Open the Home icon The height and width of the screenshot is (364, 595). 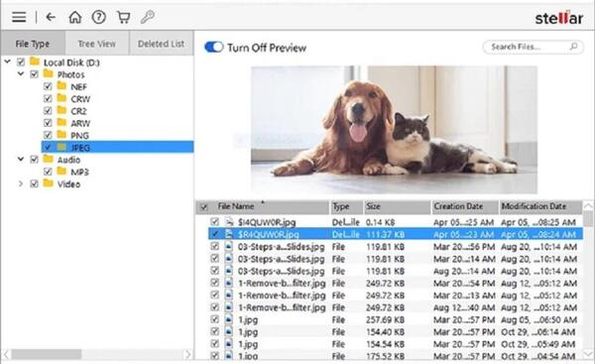[74, 17]
